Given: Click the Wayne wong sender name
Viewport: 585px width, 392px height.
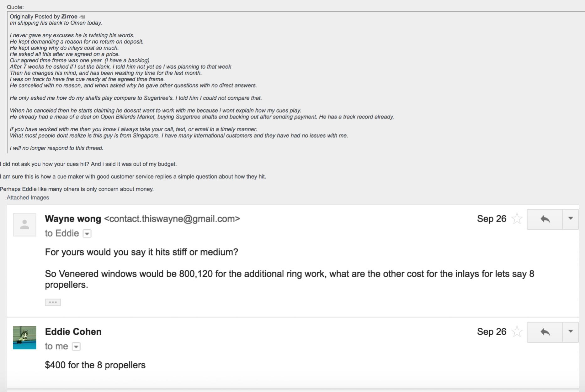Looking at the screenshot, I should coord(73,219).
